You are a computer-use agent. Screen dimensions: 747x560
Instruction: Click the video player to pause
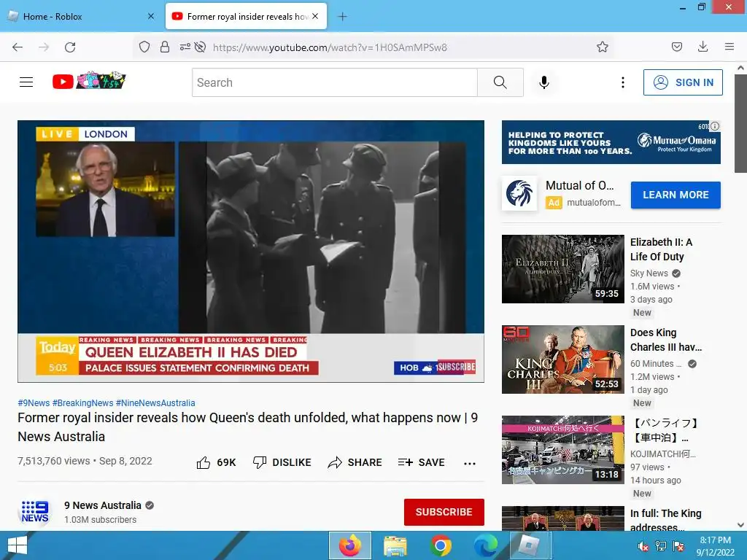point(251,252)
